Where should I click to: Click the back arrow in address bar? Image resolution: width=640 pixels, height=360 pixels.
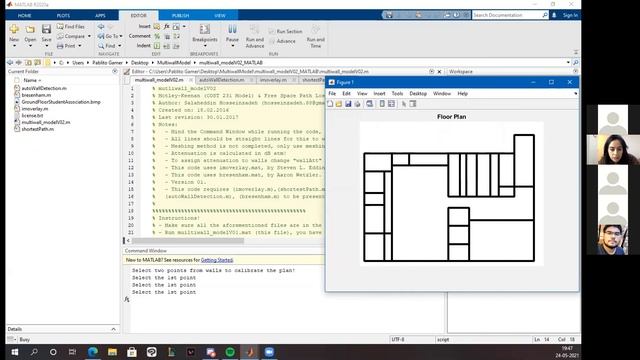[10, 63]
